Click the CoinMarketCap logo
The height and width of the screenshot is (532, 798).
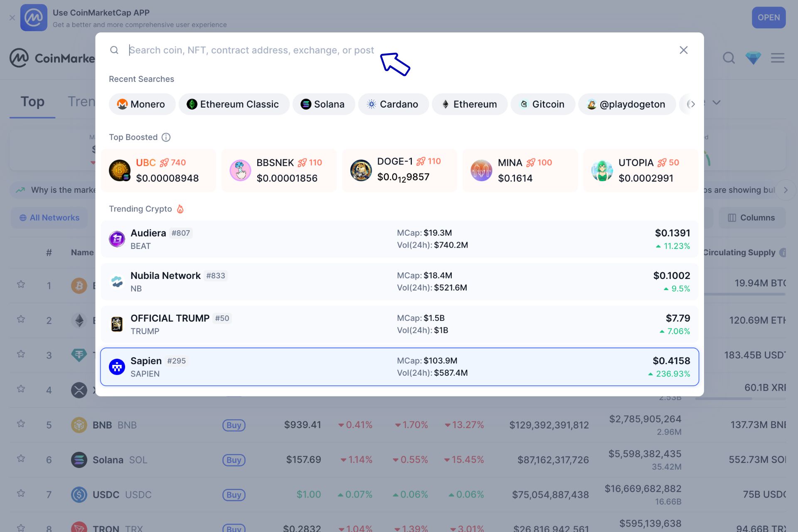coord(19,58)
